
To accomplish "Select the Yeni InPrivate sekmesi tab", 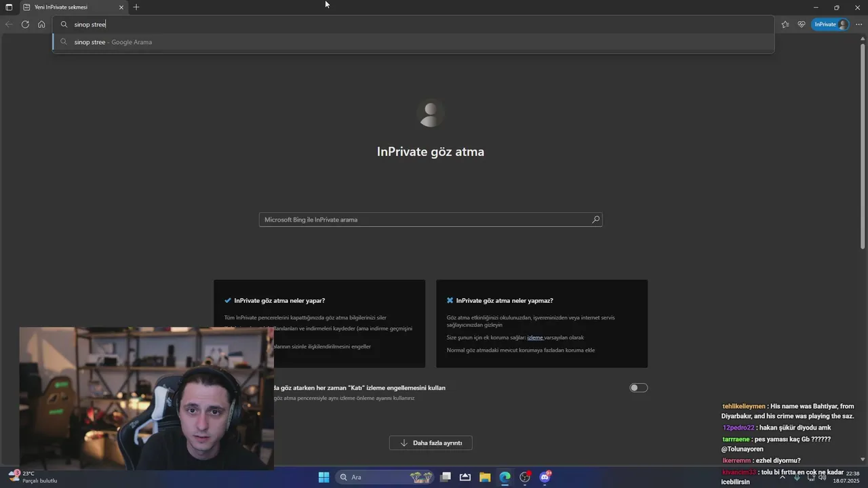I will (73, 7).
